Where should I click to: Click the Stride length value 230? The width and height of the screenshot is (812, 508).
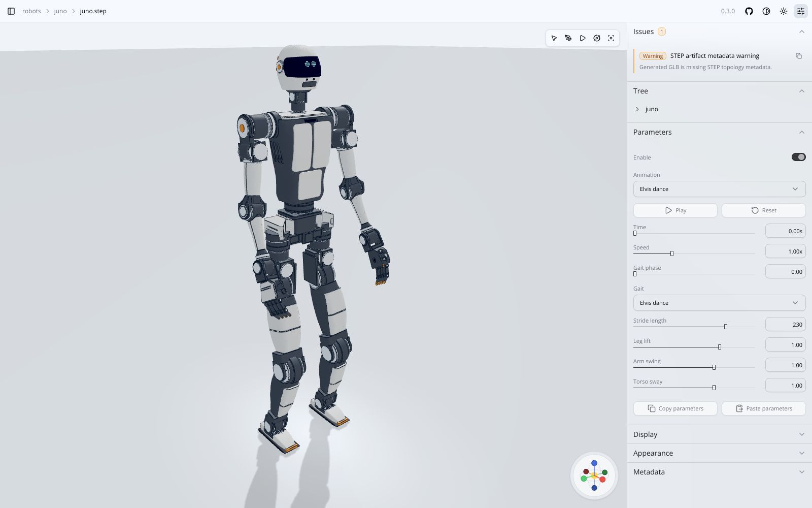click(x=785, y=324)
